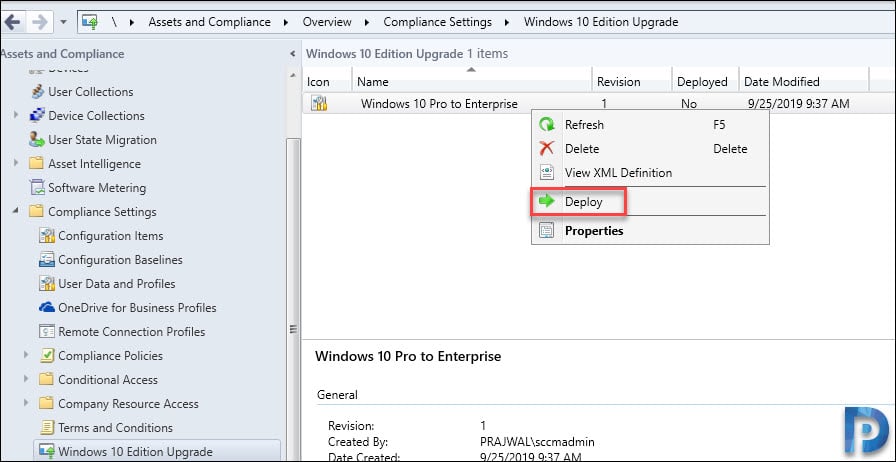Click the Back navigation arrow
The width and height of the screenshot is (896, 462).
(13, 22)
